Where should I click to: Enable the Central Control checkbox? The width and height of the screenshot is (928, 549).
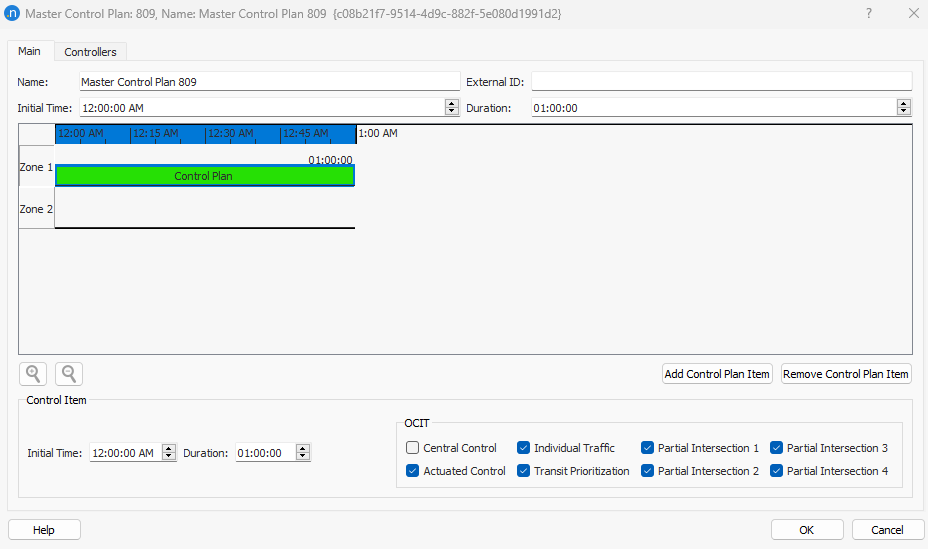pyautogui.click(x=413, y=448)
